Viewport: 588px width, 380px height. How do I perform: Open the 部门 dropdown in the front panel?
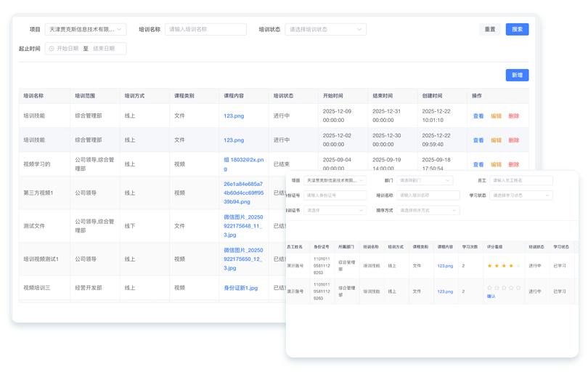pyautogui.click(x=425, y=180)
